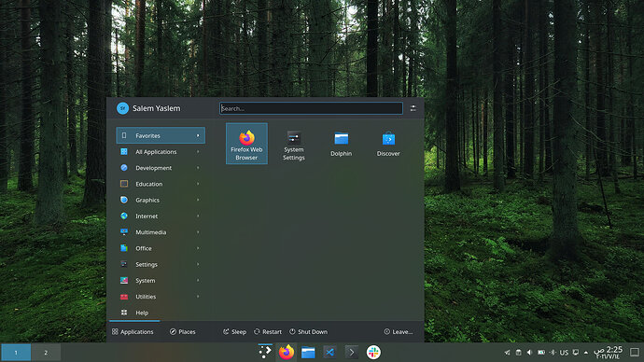Open the Settings category
This screenshot has width=644, height=362.
(161, 264)
